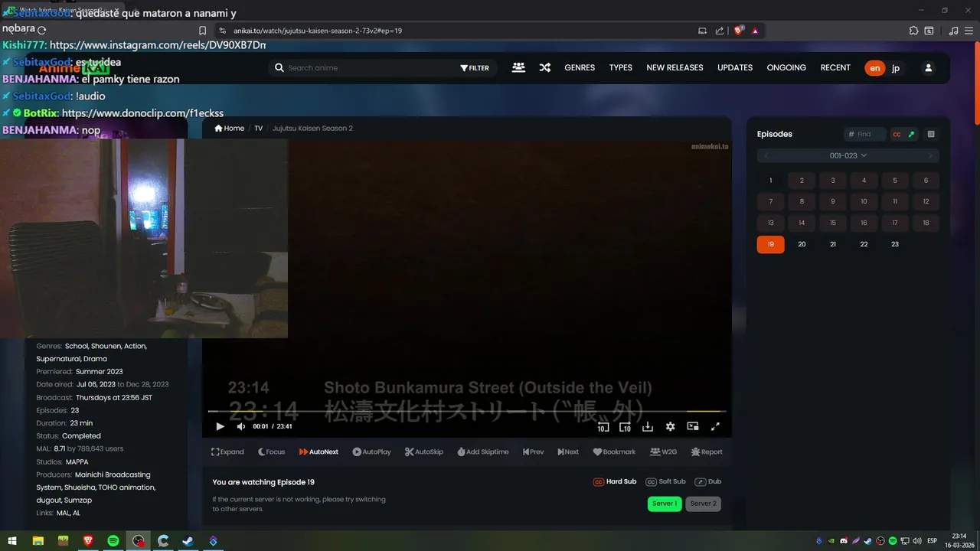Open the browser hamburger menu

[x=969, y=31]
